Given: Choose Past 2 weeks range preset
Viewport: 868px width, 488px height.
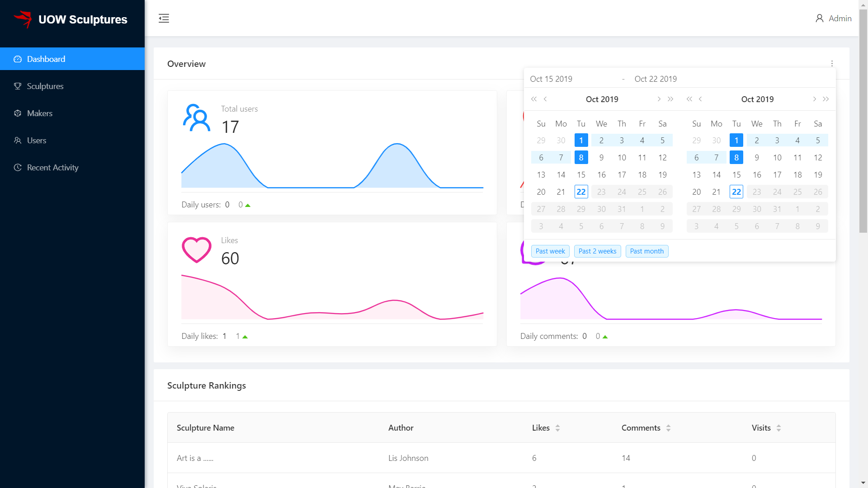Looking at the screenshot, I should pyautogui.click(x=597, y=251).
